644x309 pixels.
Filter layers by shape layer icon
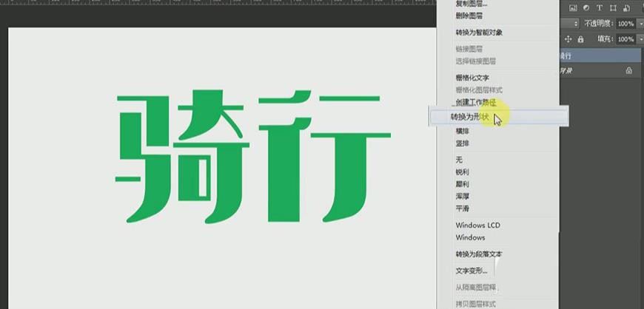coord(613,8)
